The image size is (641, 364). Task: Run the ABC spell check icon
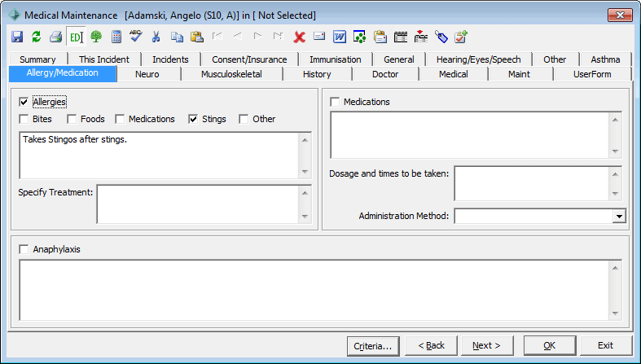pyautogui.click(x=136, y=36)
